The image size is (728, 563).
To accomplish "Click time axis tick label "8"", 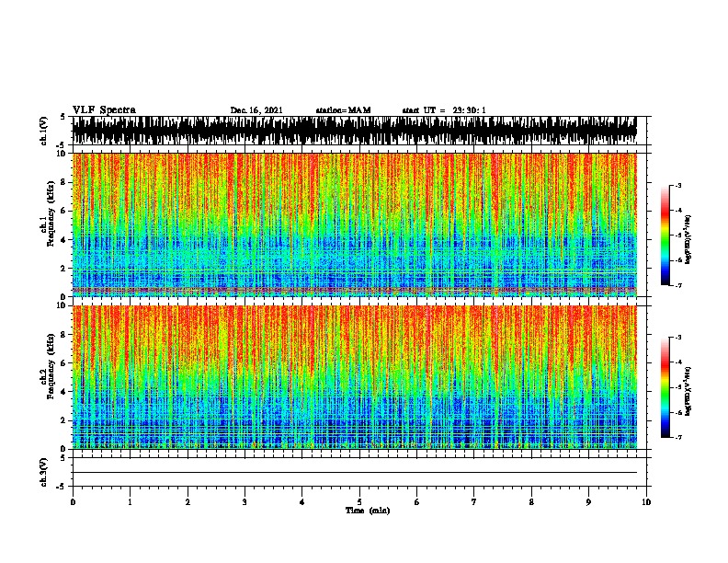I will 531,502.
